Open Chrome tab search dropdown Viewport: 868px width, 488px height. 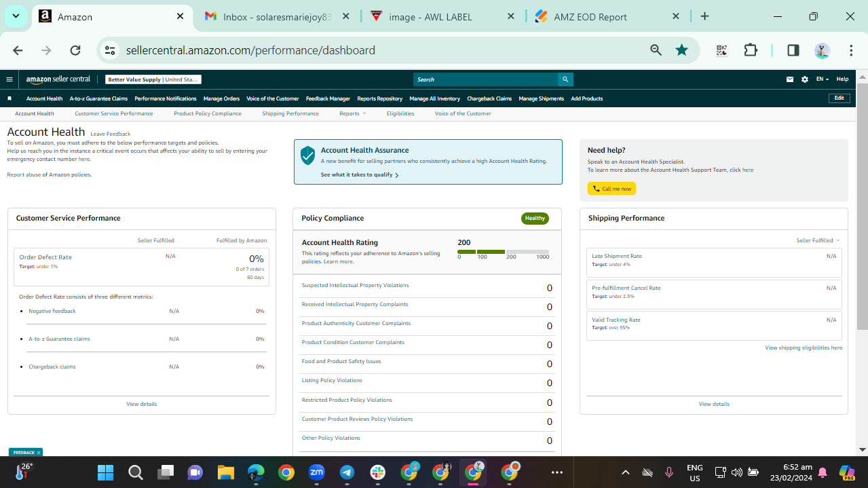point(16,16)
